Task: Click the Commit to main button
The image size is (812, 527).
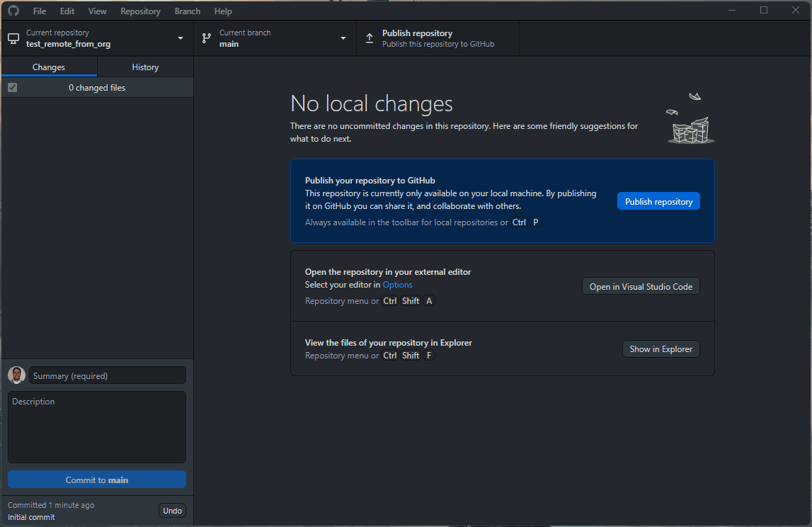Action: click(x=97, y=480)
